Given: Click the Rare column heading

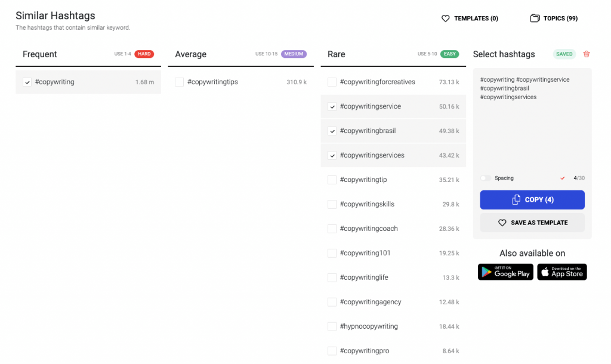Looking at the screenshot, I should click(337, 54).
